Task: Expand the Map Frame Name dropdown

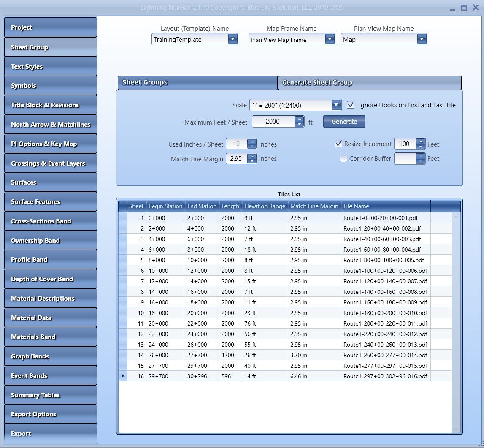Action: (330, 39)
